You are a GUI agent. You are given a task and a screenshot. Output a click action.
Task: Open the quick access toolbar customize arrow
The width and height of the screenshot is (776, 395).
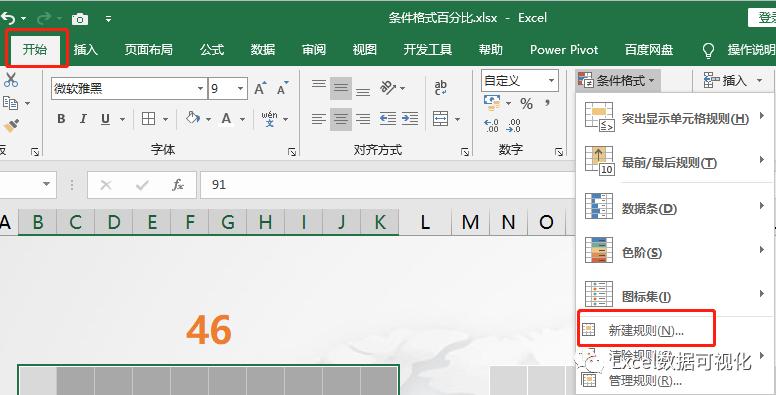tap(108, 19)
